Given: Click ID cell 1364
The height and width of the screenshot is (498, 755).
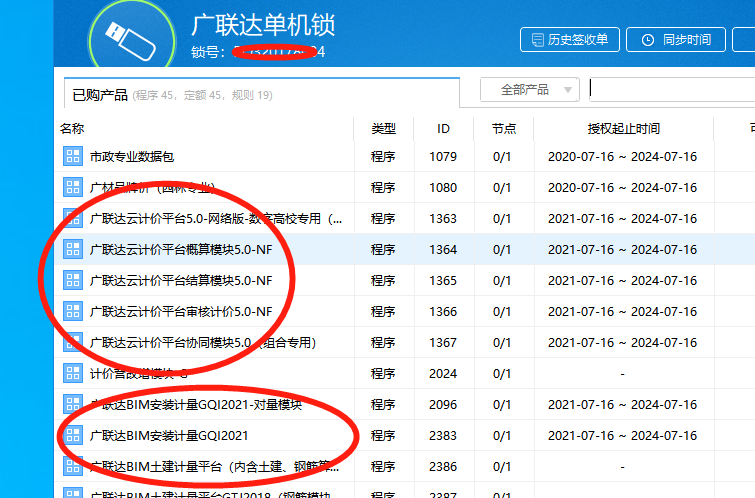Looking at the screenshot, I should click(443, 249).
